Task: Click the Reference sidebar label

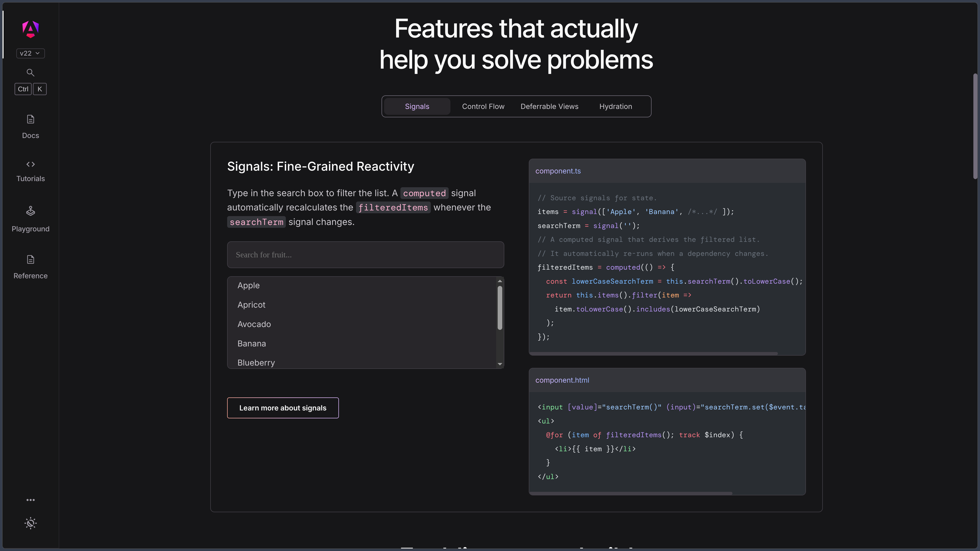Action: click(x=30, y=276)
